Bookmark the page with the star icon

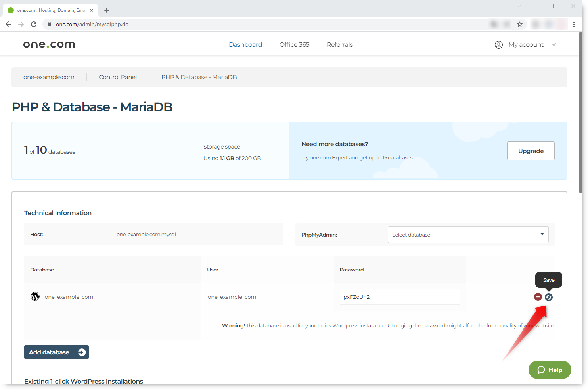[520, 24]
